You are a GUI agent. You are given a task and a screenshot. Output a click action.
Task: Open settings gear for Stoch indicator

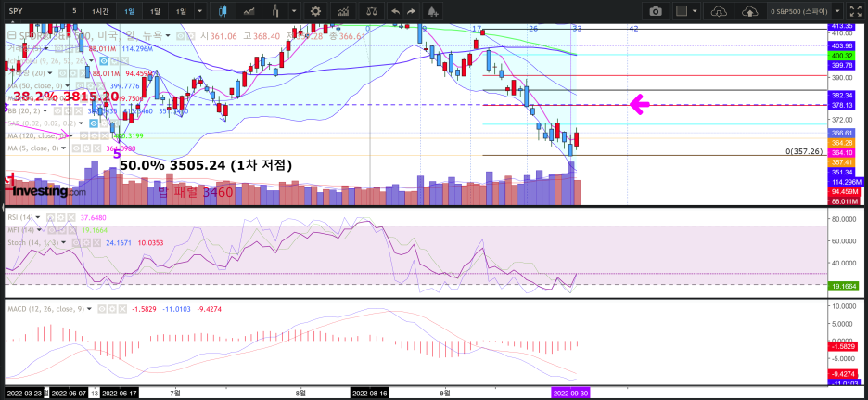coord(86,242)
